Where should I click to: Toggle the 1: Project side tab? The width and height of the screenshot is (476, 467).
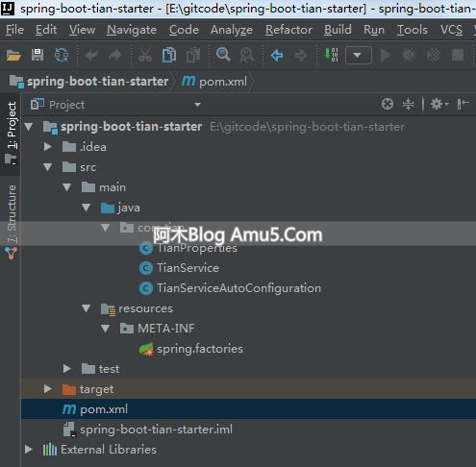11,134
